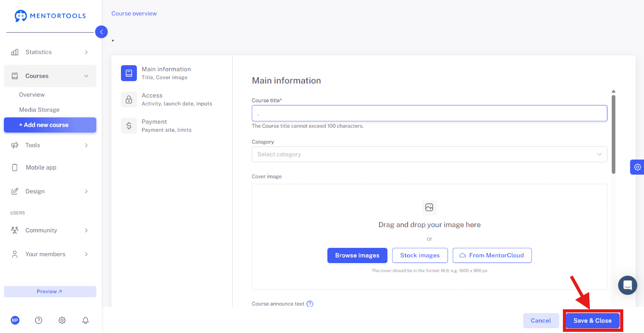Click Cancel button
644x333 pixels.
(x=541, y=321)
